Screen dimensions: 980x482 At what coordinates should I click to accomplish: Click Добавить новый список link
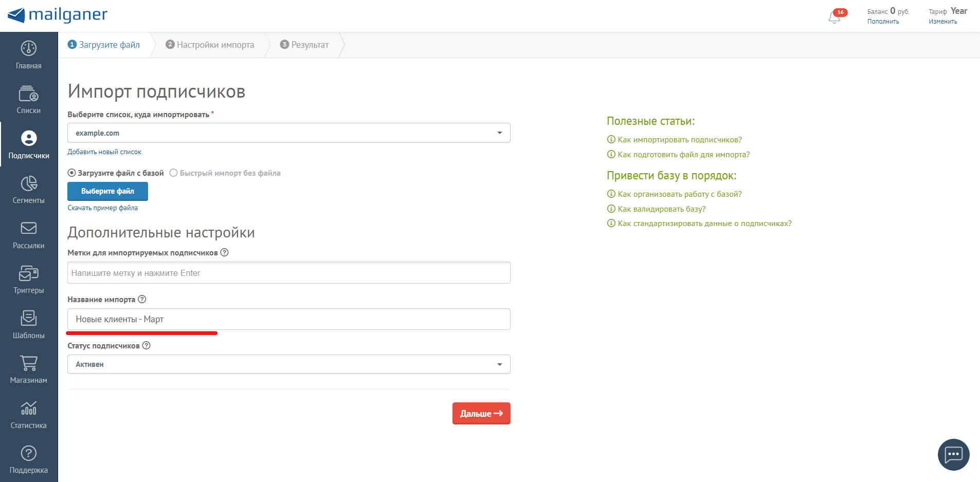(x=104, y=152)
